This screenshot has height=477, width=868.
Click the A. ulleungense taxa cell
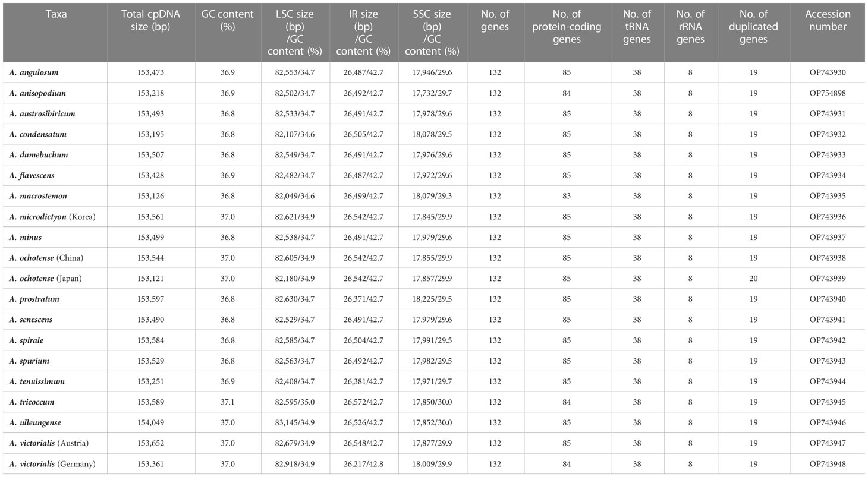click(35, 422)
